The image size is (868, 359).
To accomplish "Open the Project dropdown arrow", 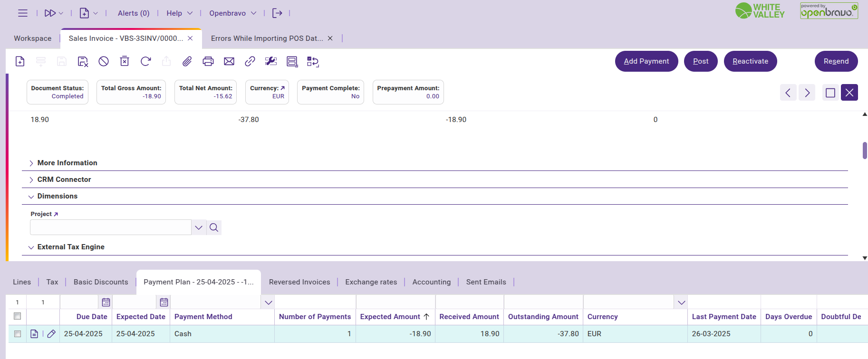I will [x=199, y=227].
